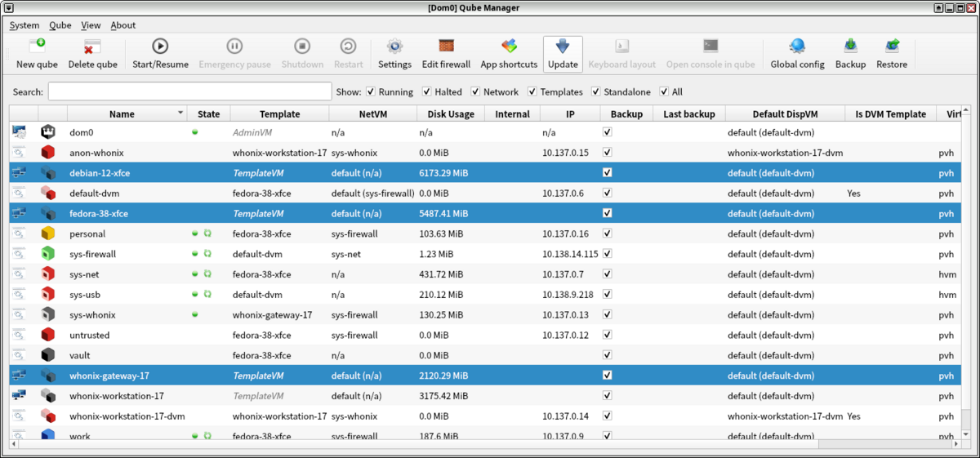
Task: Open Global config icon
Action: pyautogui.click(x=797, y=47)
